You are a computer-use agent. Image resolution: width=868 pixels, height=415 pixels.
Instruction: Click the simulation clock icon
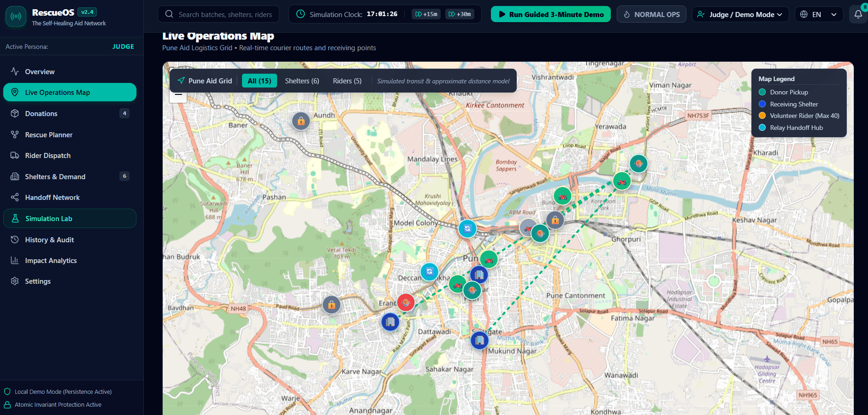301,14
